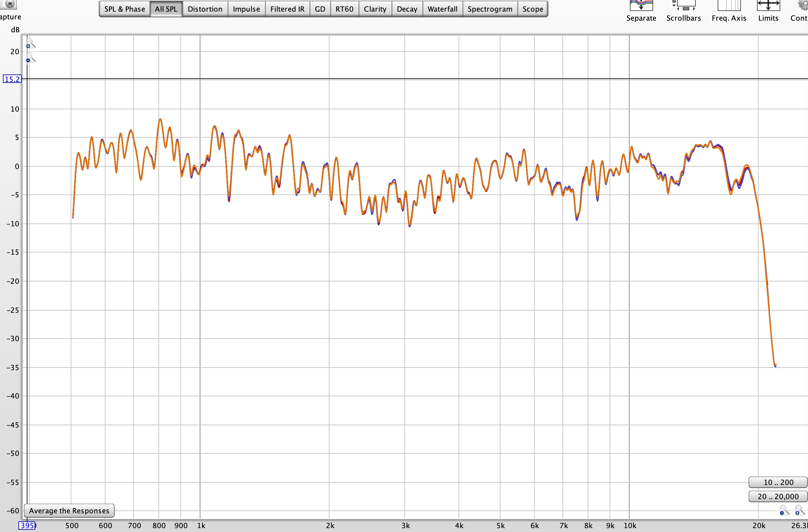Select the All SPL tab

[166, 9]
